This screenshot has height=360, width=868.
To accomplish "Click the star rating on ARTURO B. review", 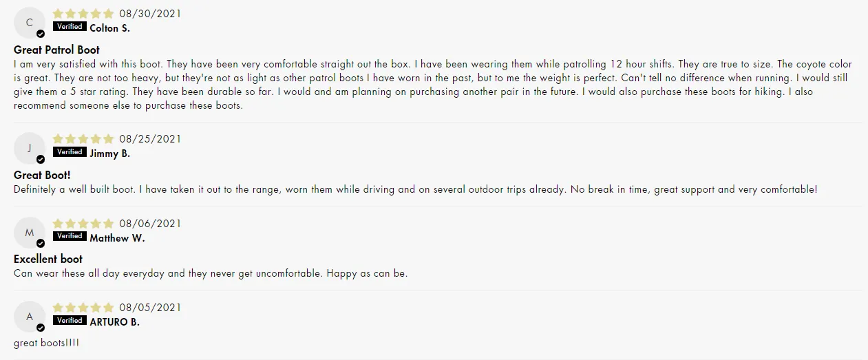I will [x=83, y=307].
